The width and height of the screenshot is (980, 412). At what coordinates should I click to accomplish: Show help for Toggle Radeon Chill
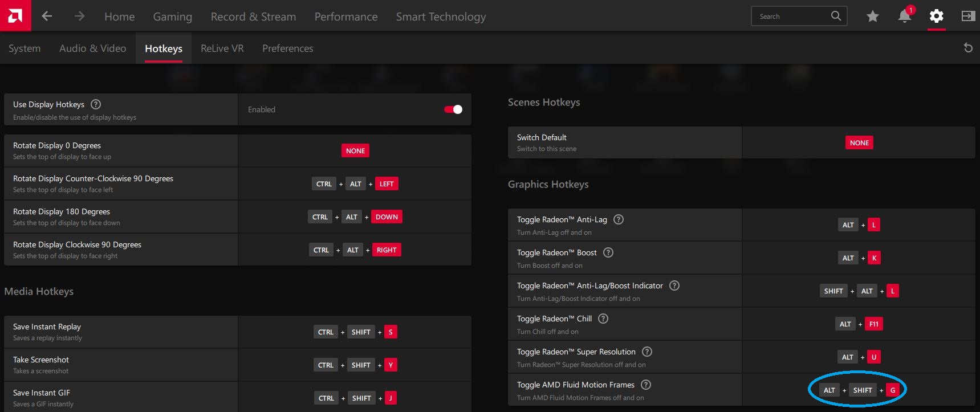[x=603, y=319]
